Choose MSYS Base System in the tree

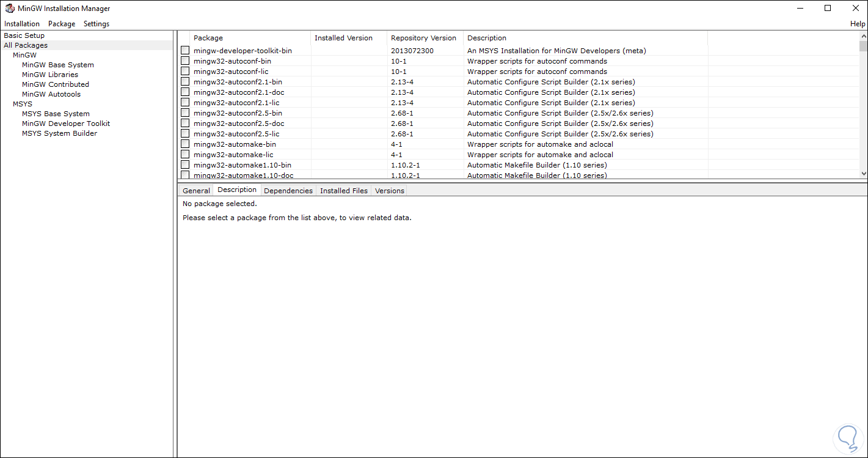[x=56, y=114]
